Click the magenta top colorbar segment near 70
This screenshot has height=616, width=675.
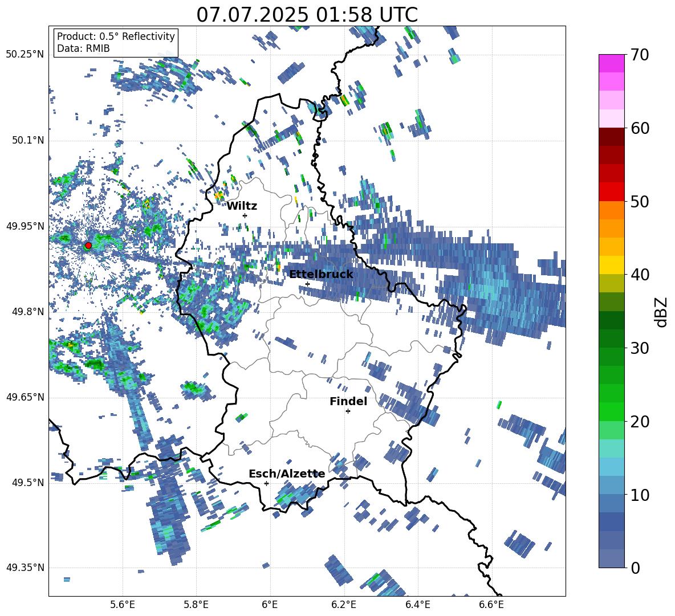[612, 64]
